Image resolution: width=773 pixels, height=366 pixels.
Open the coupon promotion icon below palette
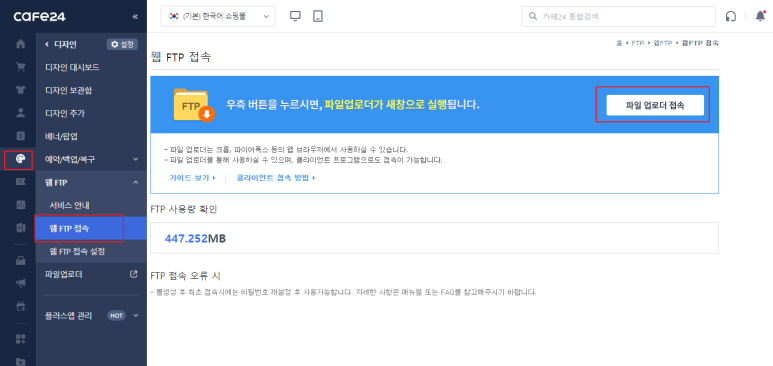click(x=21, y=182)
